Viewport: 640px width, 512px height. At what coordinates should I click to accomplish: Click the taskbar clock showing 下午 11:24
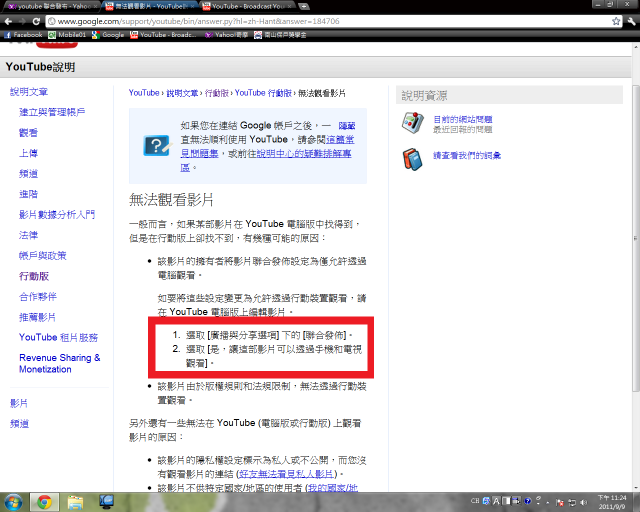(x=612, y=502)
